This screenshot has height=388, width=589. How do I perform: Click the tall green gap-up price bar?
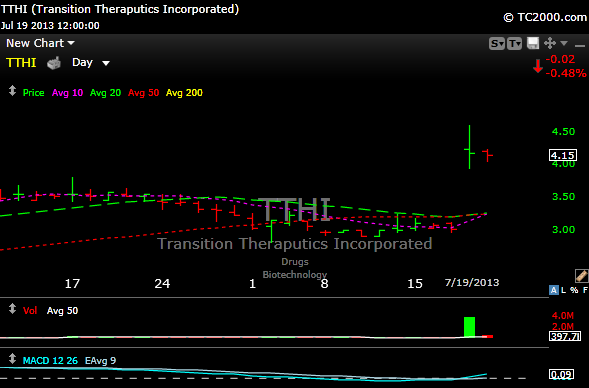tap(470, 147)
